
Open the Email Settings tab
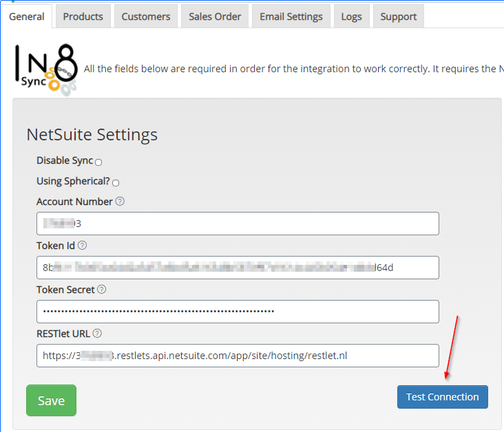click(291, 17)
